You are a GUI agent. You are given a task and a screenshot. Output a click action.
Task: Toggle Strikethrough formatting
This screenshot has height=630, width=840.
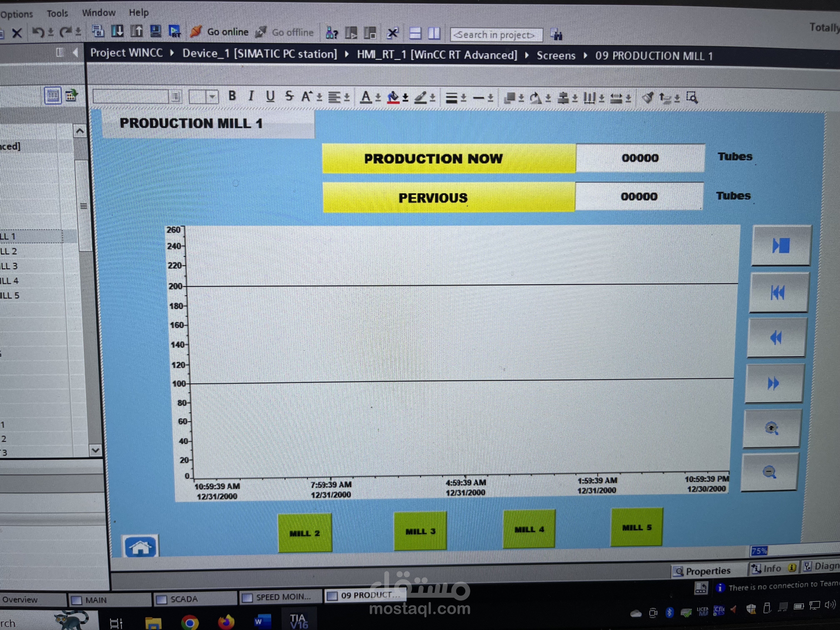click(x=289, y=96)
